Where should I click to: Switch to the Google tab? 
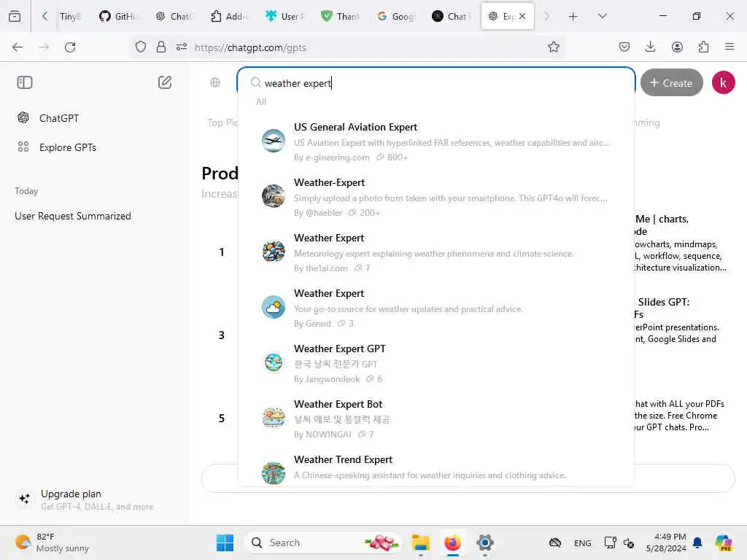click(395, 16)
